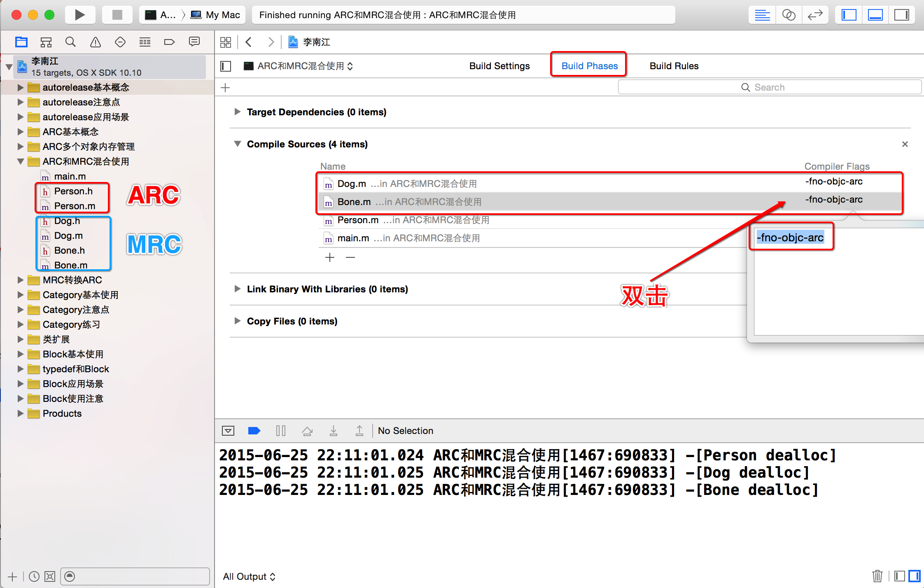Open the Issue navigator

96,42
